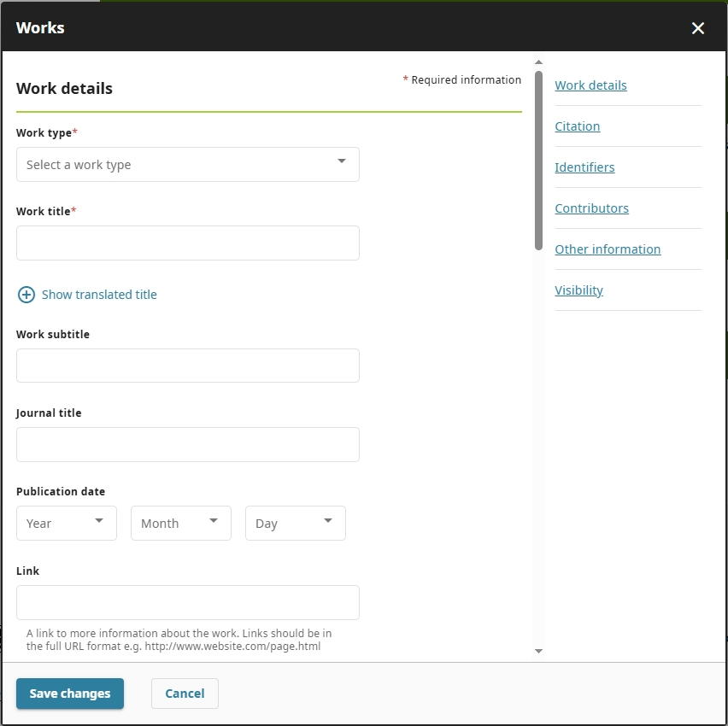This screenshot has width=728, height=726.
Task: Open the Day publication date dropdown
Action: click(x=296, y=523)
